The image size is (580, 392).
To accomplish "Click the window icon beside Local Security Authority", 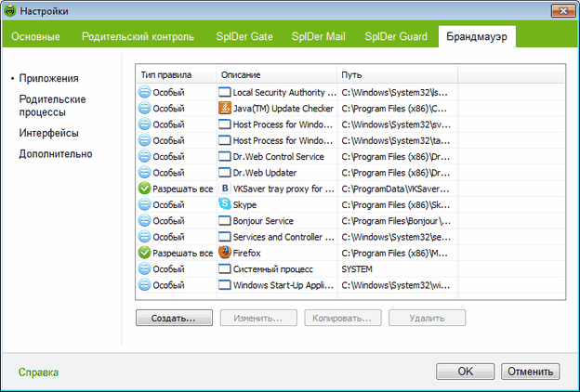I will [x=225, y=92].
